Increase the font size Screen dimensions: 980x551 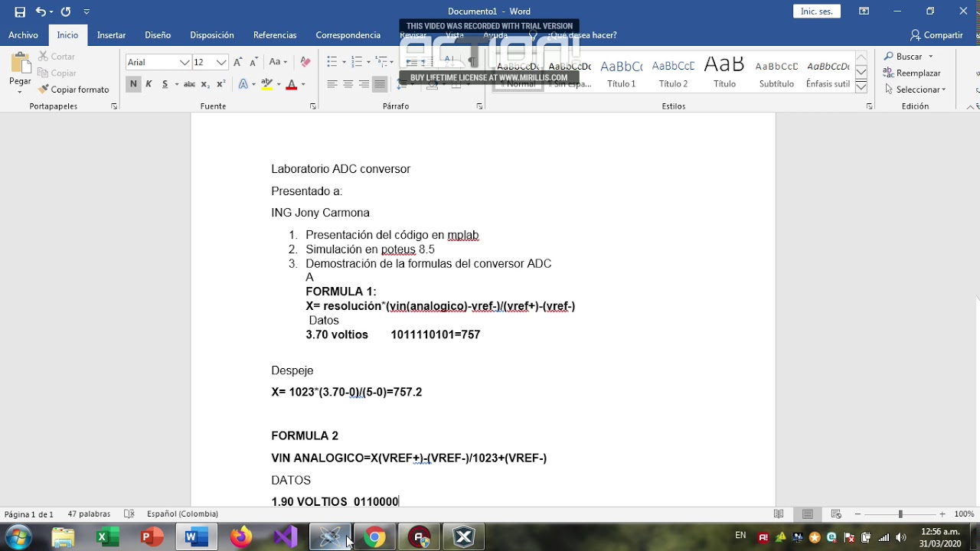(x=238, y=62)
